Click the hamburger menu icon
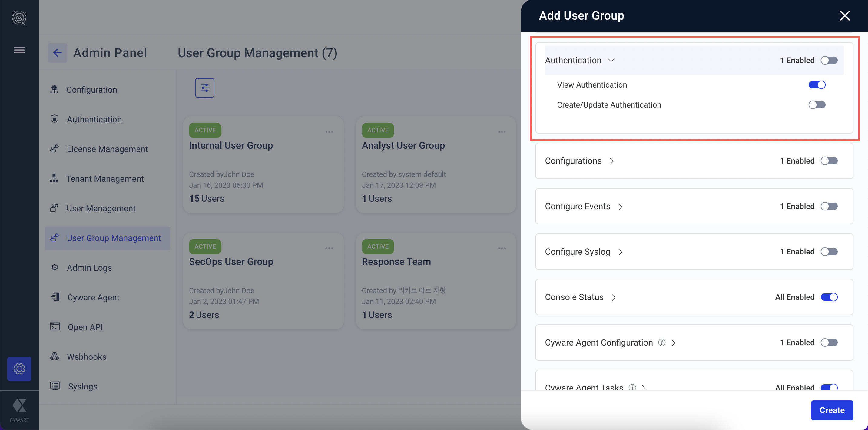 pyautogui.click(x=19, y=50)
